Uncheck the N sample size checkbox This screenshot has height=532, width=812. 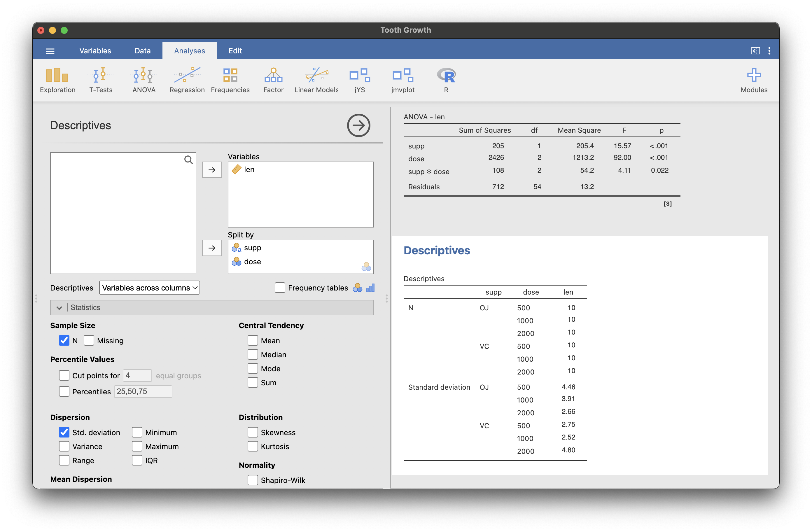click(64, 340)
